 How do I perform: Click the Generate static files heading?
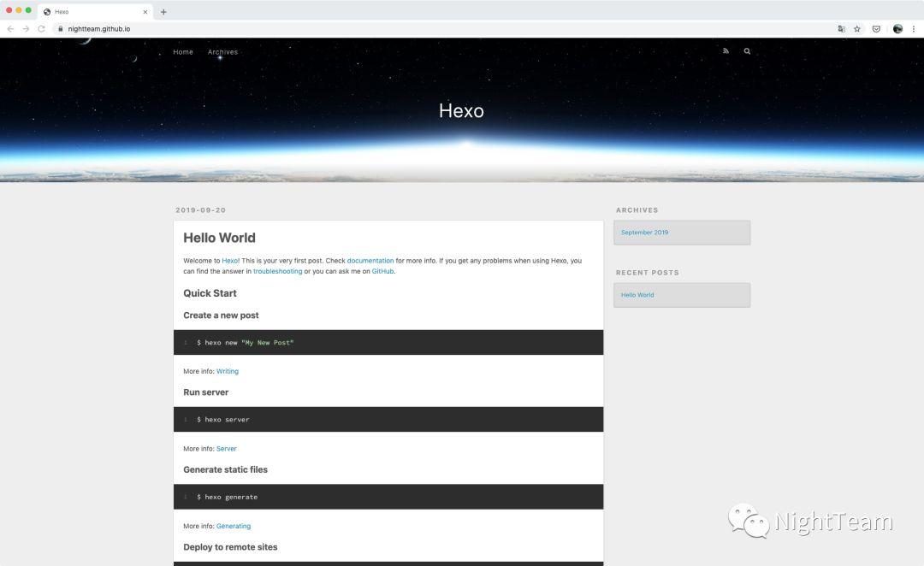pyautogui.click(x=225, y=470)
